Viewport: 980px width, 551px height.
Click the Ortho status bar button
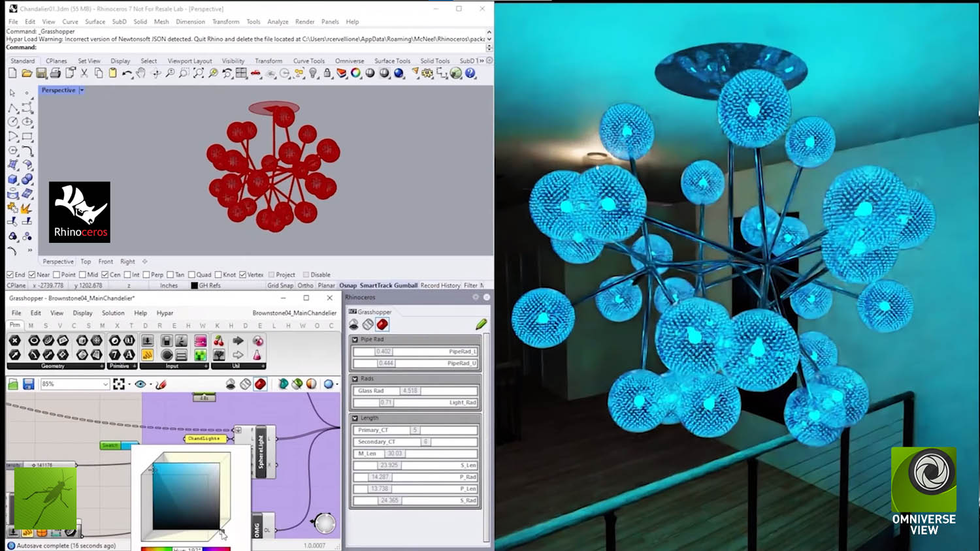(305, 285)
